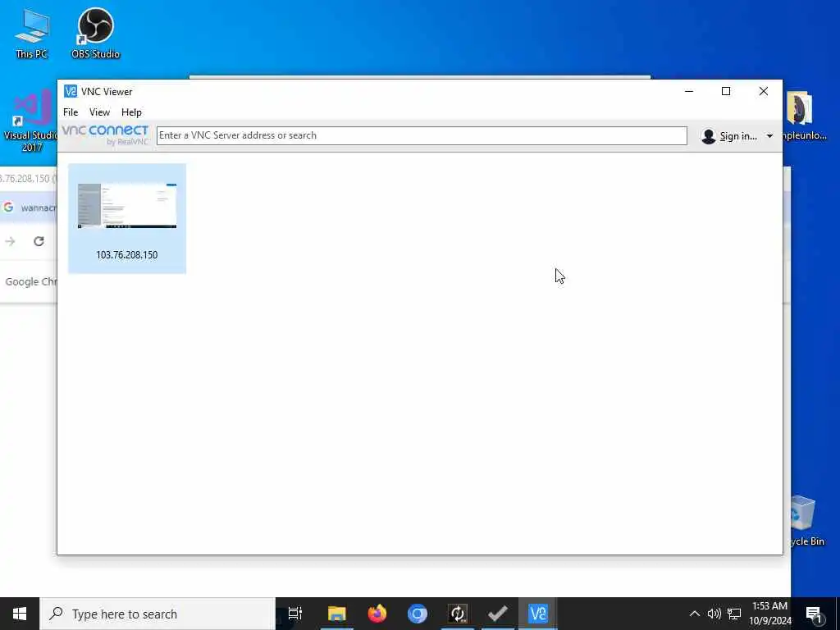Open the File menu in VNC Viewer

pos(71,112)
